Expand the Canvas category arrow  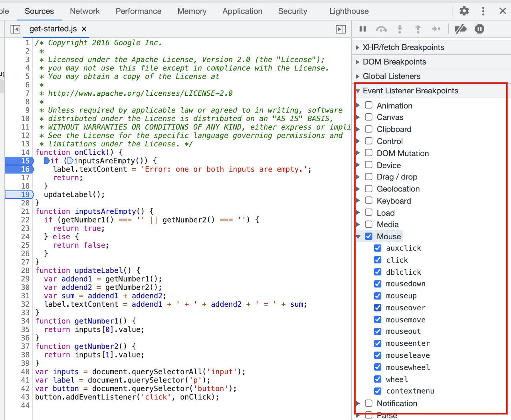[358, 117]
